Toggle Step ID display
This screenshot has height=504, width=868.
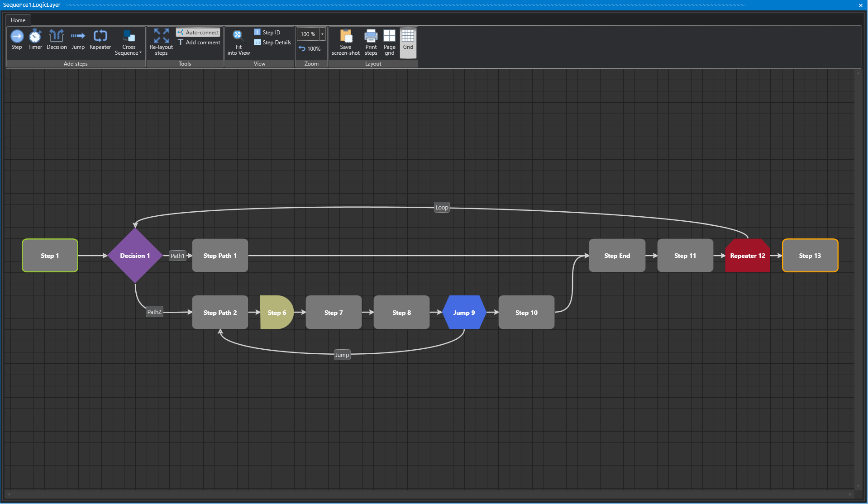(x=267, y=33)
